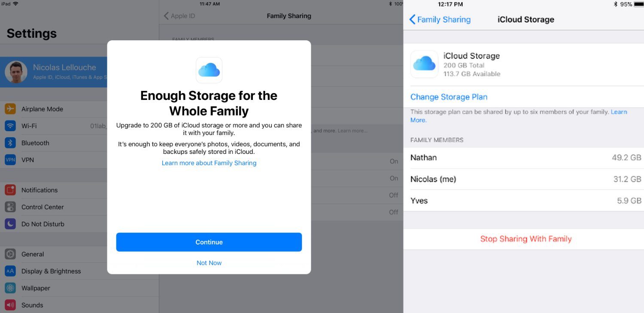Tap the iCloud cloud icon in the dialog
The height and width of the screenshot is (313, 644).
click(209, 70)
